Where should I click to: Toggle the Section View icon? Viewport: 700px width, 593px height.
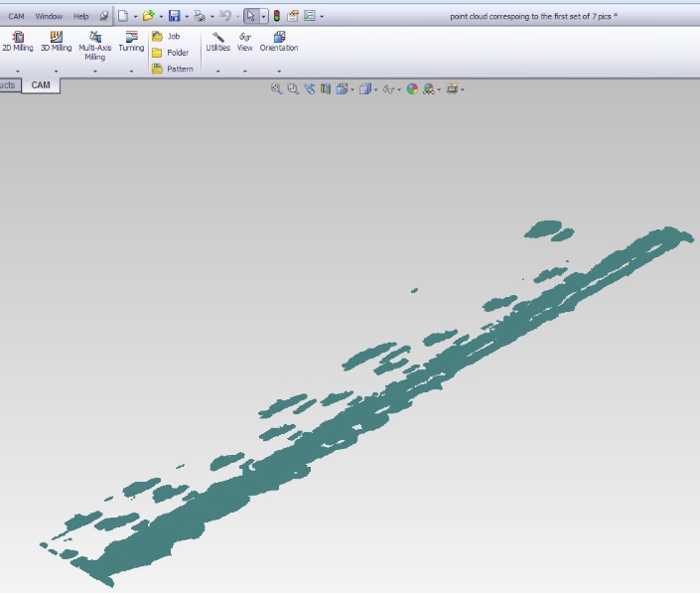pyautogui.click(x=326, y=89)
